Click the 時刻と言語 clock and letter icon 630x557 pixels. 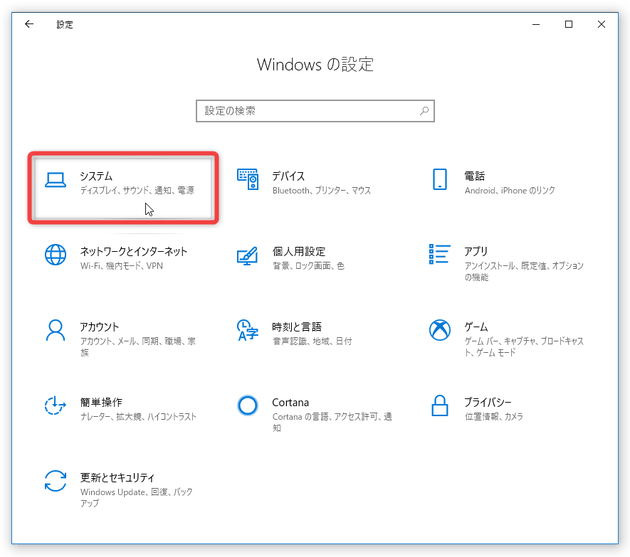248,330
